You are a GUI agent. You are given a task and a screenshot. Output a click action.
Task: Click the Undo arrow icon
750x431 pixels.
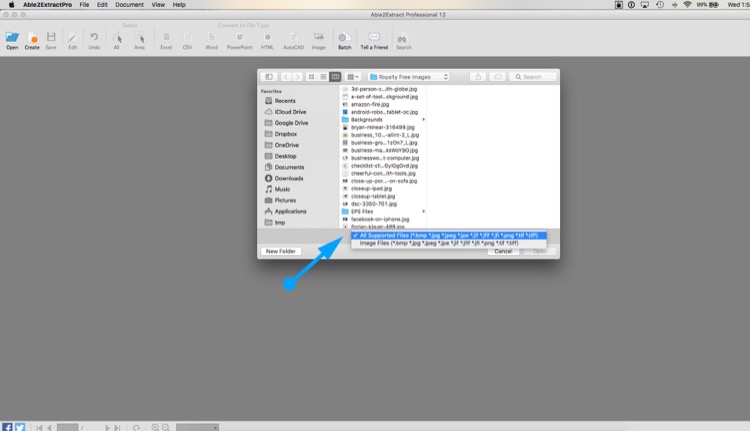94,37
